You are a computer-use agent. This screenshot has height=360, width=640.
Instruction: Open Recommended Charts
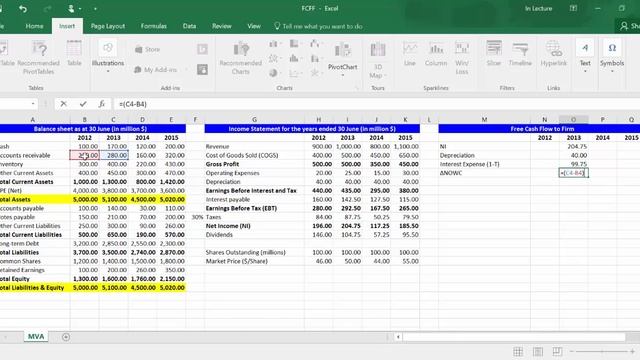click(241, 58)
